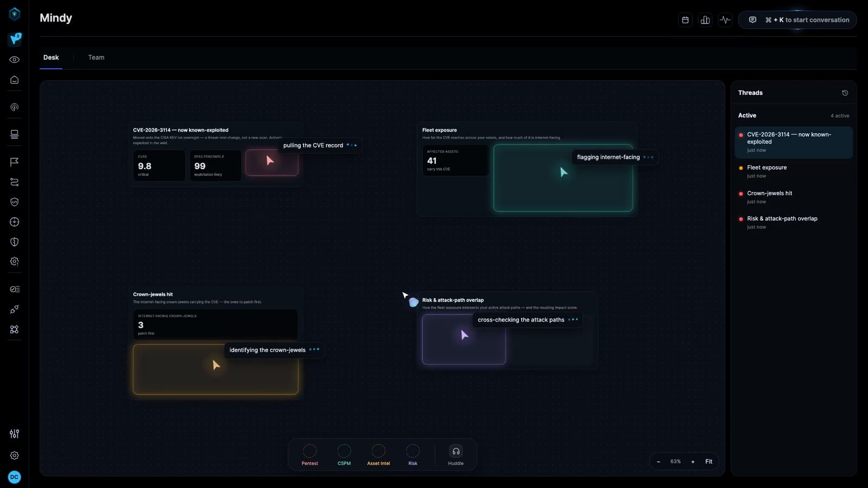
Task: Click the thread history icon in the Threads panel
Action: tap(845, 93)
